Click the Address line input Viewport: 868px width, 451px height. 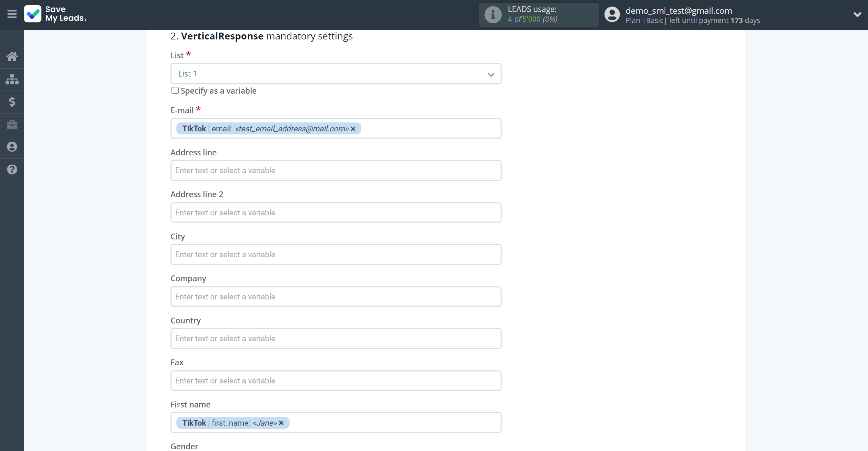coord(336,170)
